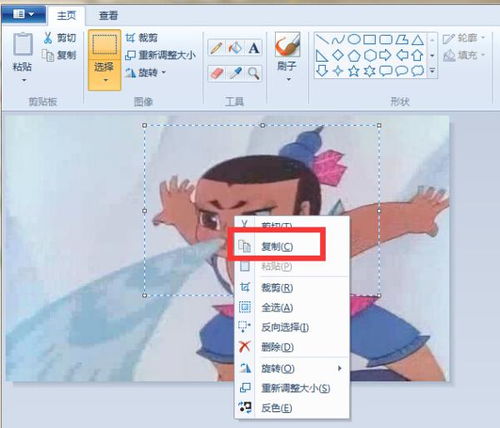Choose the Oval callout shape
This screenshot has width=500, height=428.
[402, 71]
